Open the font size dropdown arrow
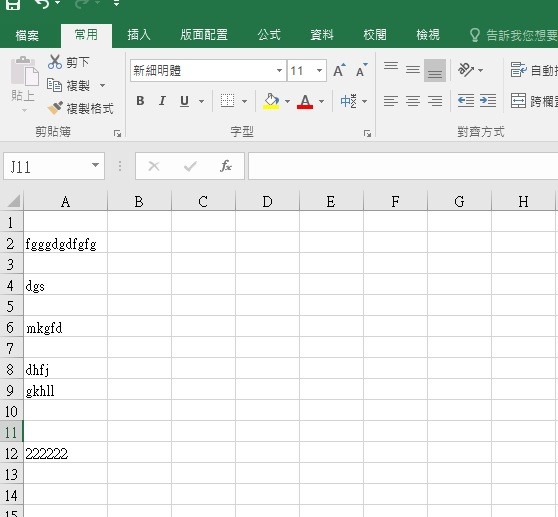 tap(319, 70)
